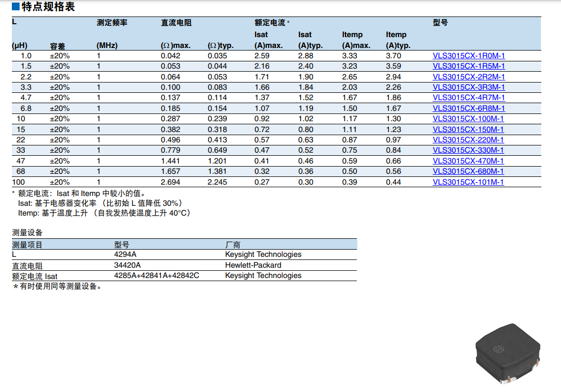
Task: Click the Itemp footnote about temperature rise
Action: [106, 213]
